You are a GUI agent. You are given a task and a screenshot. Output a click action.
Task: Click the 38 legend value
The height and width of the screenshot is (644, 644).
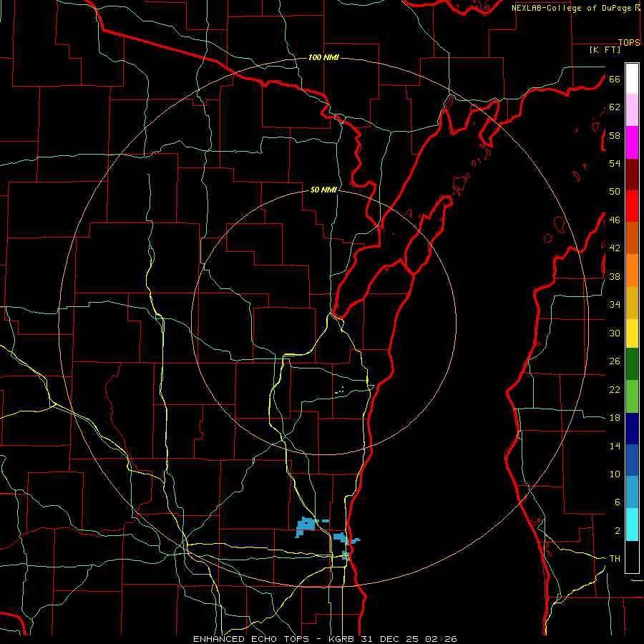615,276
